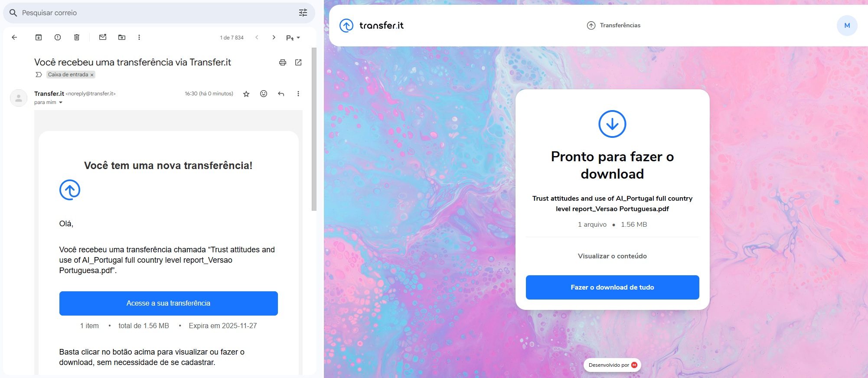
Task: Delete email using trash icon
Action: pos(77,37)
